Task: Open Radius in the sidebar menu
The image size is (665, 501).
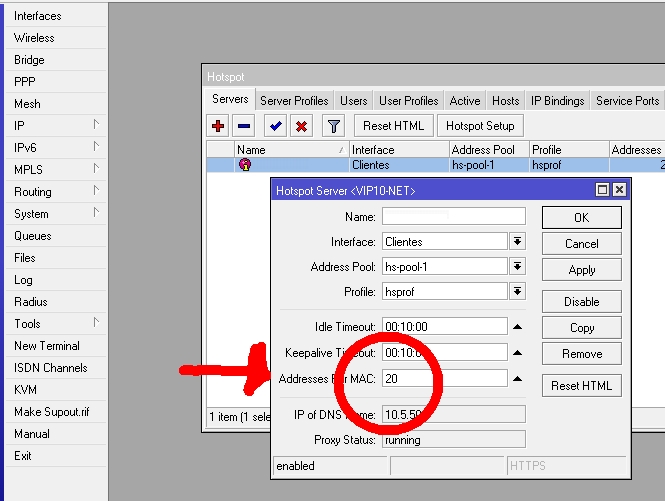Action: (56, 302)
